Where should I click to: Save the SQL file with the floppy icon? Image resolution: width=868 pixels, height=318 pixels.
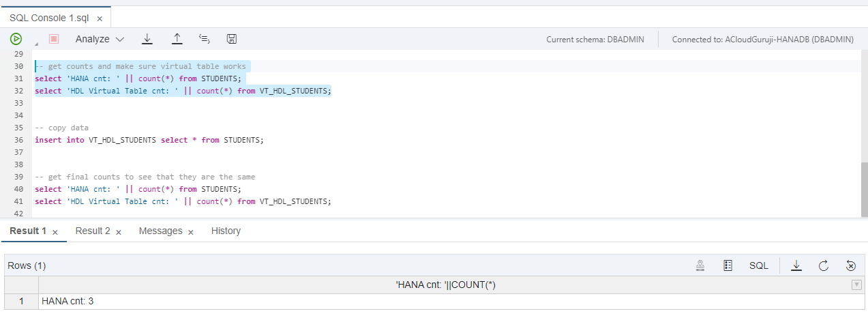point(232,39)
